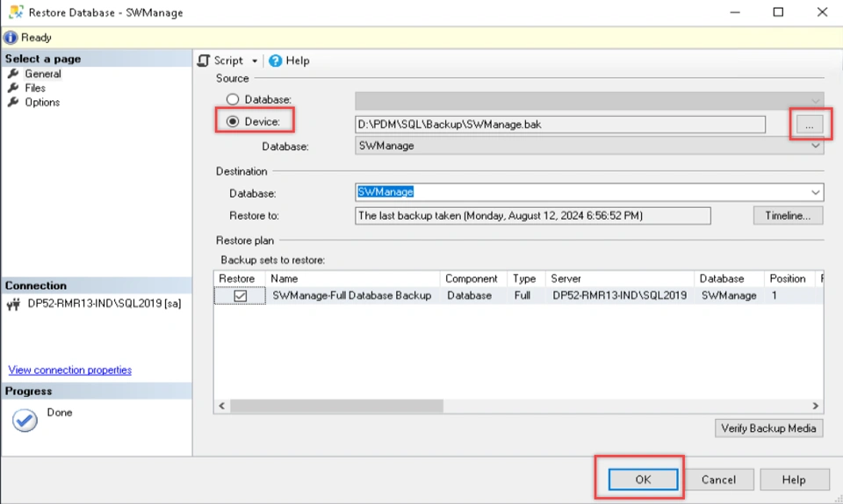843x504 pixels.
Task: Click Verify Backup Media
Action: point(769,428)
